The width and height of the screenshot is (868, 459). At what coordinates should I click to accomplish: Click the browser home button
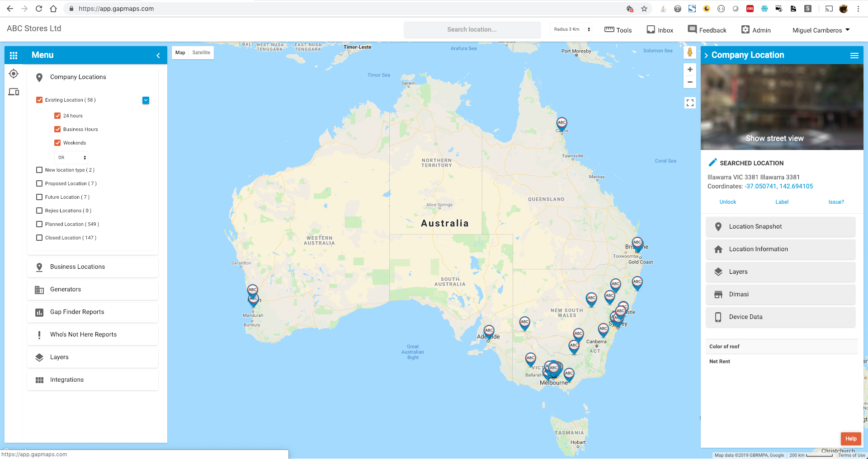coord(53,9)
